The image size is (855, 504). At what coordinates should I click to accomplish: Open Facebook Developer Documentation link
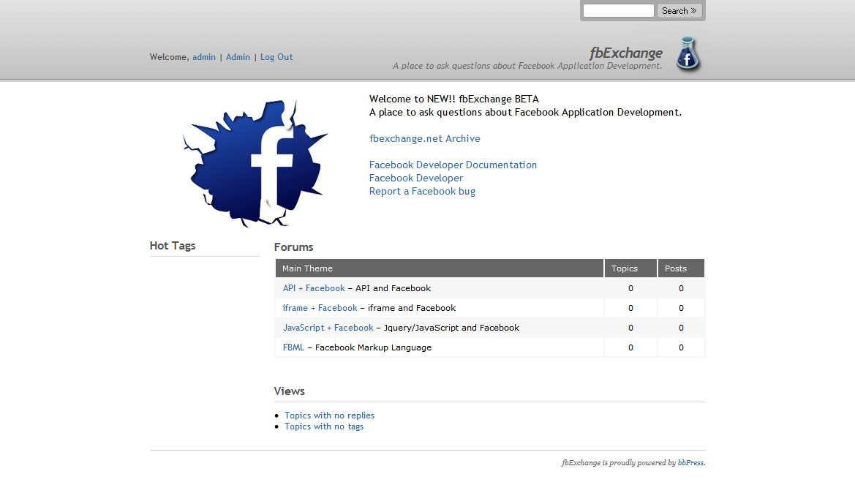point(453,165)
